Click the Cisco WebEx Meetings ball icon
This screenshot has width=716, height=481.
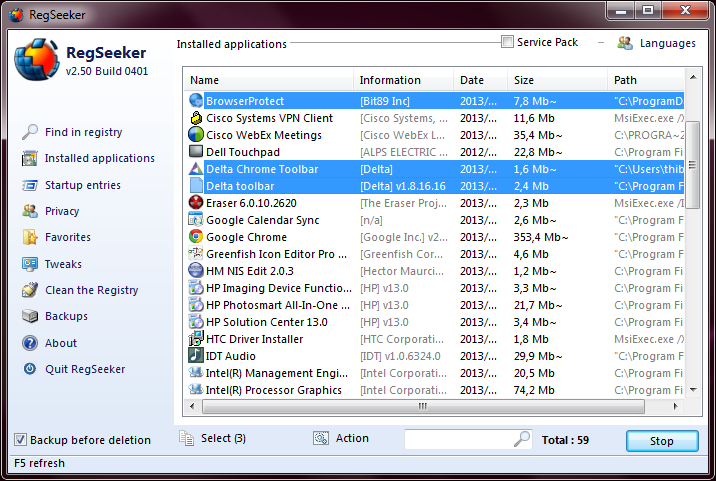[196, 135]
